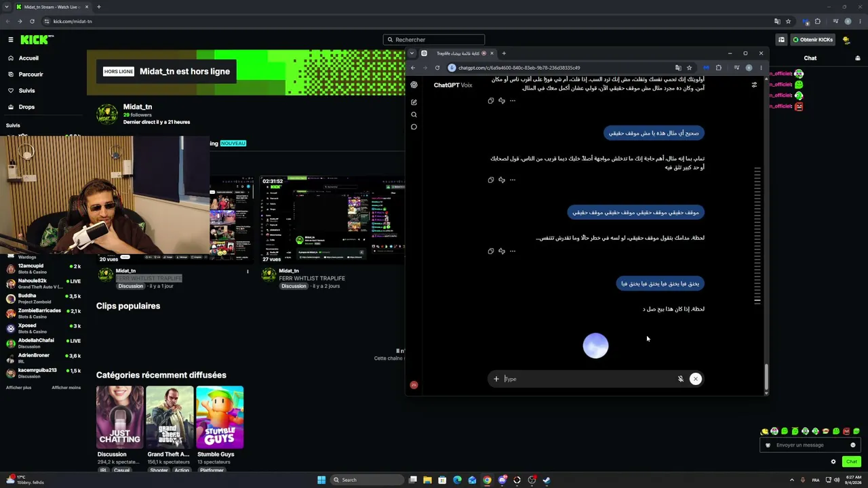Open chat identity badge icon in message box
868x488 pixels.
[768, 445]
